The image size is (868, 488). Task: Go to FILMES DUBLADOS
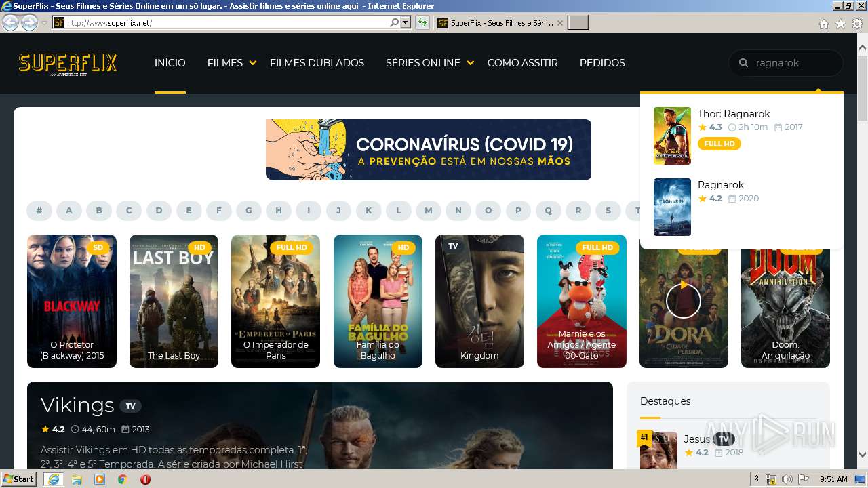[317, 63]
